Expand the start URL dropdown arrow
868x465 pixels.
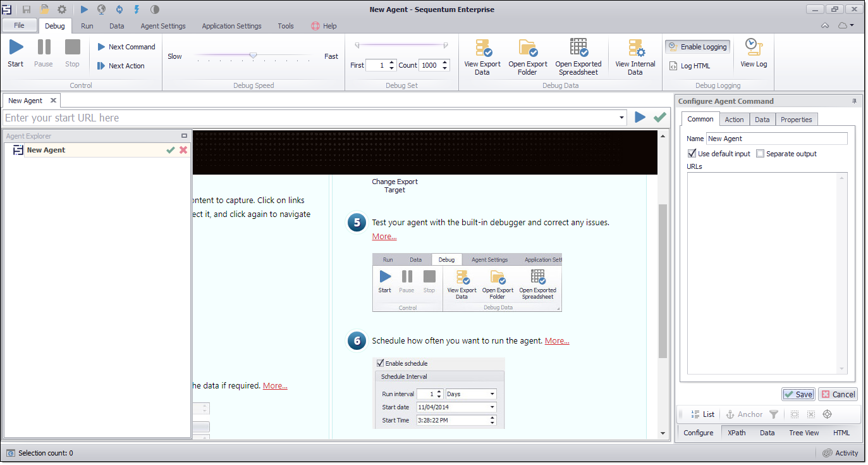pyautogui.click(x=622, y=118)
